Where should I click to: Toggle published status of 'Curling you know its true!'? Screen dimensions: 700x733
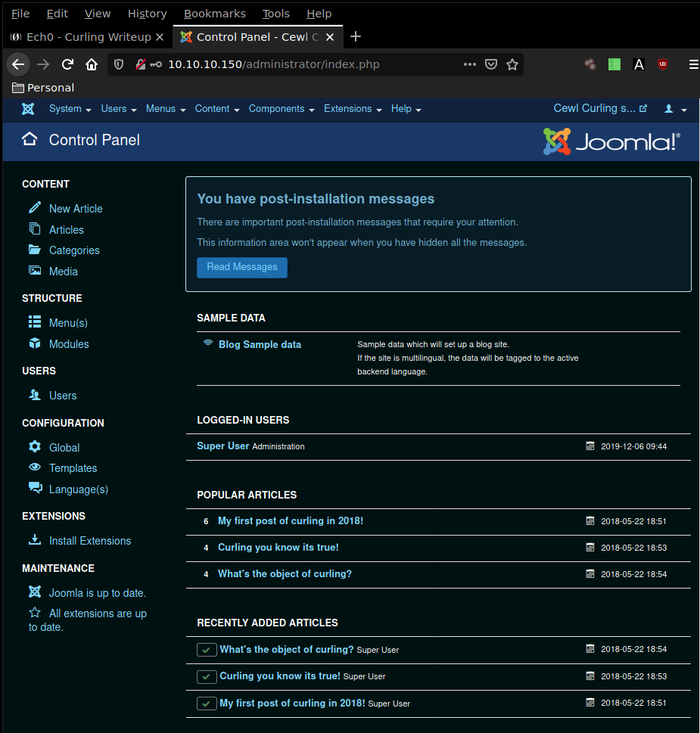point(207,676)
